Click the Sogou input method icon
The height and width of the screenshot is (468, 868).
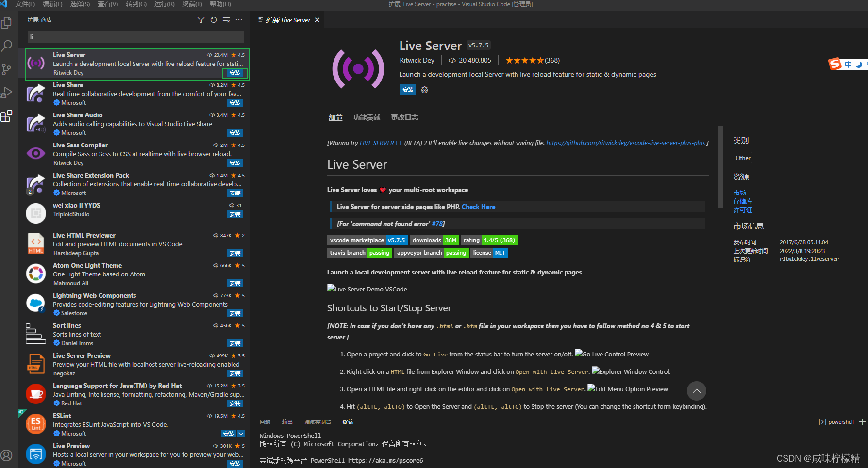click(835, 64)
